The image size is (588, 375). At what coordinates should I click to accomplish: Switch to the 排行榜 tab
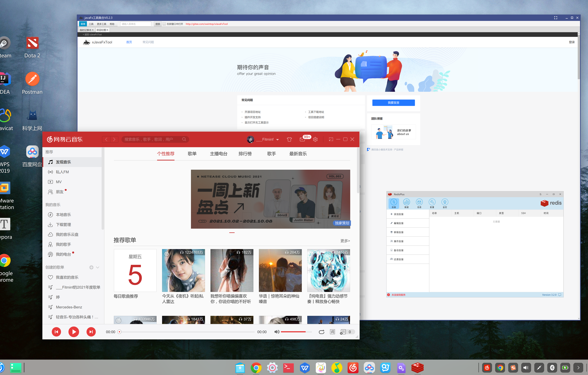pos(245,154)
